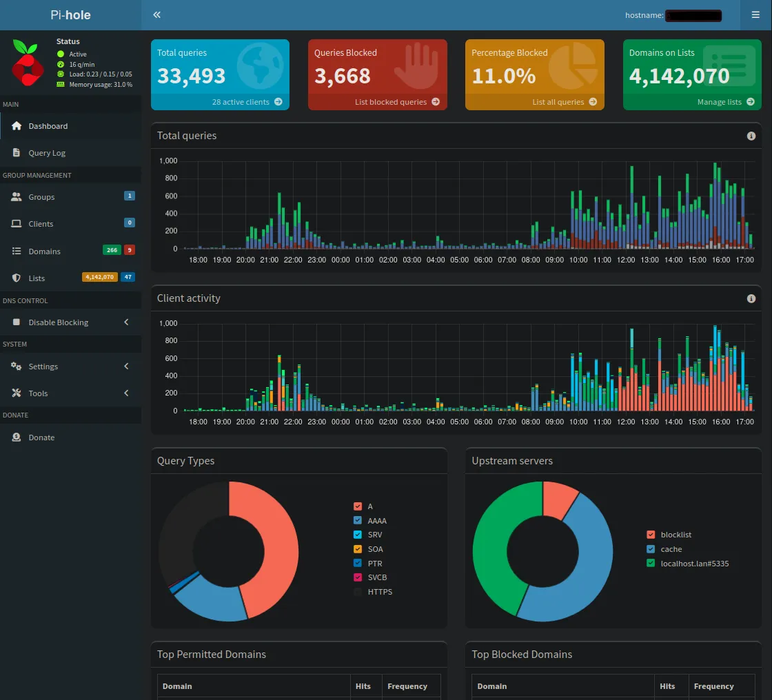Toggle the A query type checkbox

(358, 506)
